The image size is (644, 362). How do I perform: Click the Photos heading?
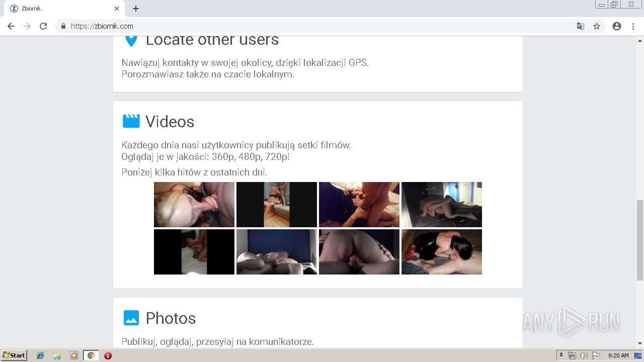pos(171,318)
